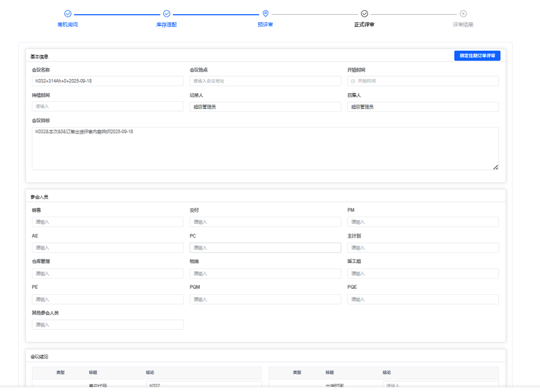The height and width of the screenshot is (392, 540).
Task: Click the 结论 header in left table
Action: [x=150, y=372]
